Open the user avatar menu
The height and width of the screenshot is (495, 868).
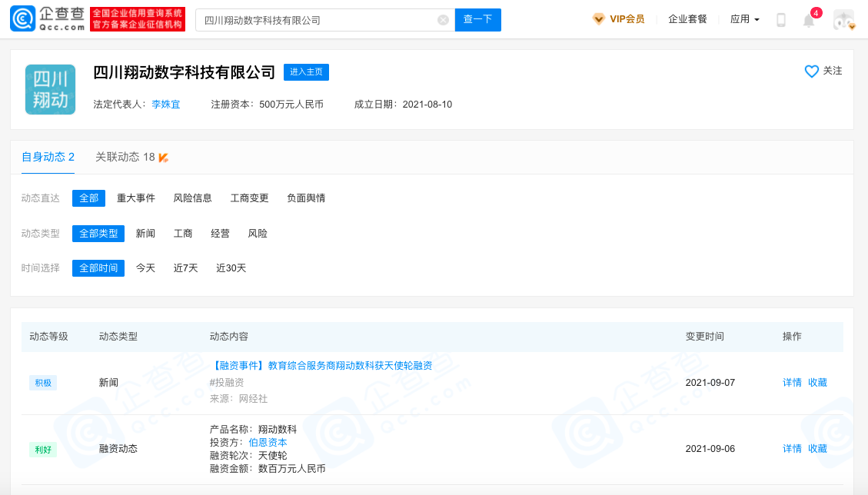click(x=843, y=20)
